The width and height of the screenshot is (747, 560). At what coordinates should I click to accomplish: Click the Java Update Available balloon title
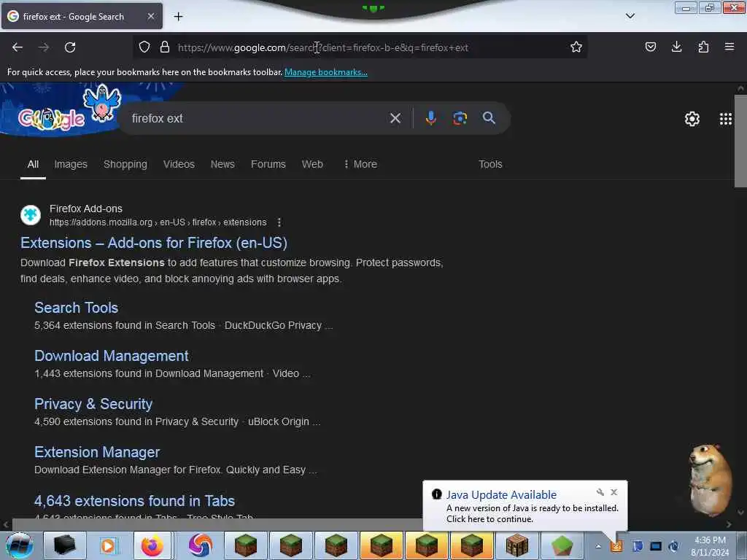(x=501, y=495)
